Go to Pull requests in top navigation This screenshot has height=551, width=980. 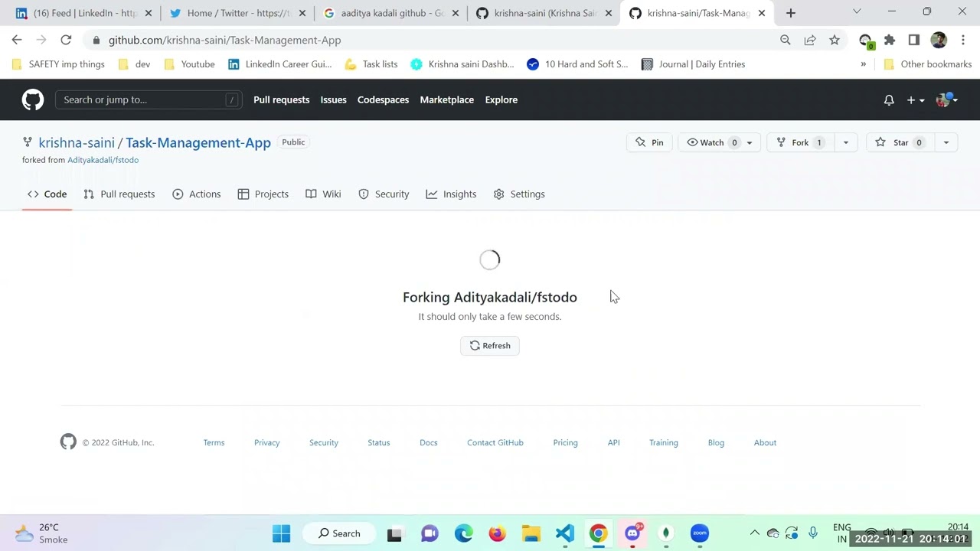pos(281,99)
